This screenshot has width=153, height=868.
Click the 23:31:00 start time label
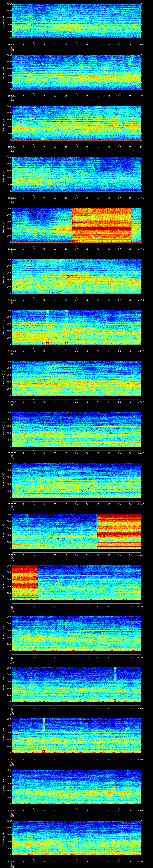[12, 147]
